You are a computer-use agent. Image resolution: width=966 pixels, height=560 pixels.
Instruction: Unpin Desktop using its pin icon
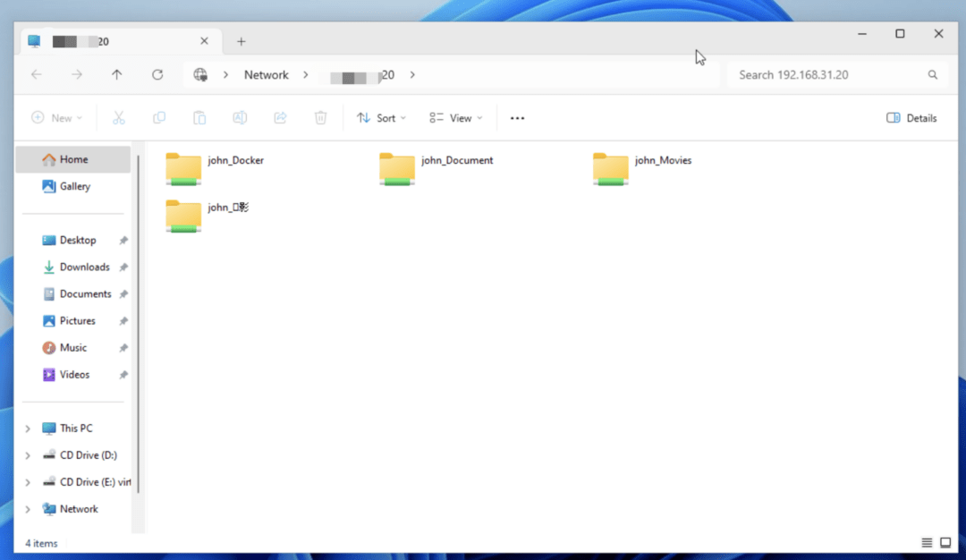pos(123,241)
